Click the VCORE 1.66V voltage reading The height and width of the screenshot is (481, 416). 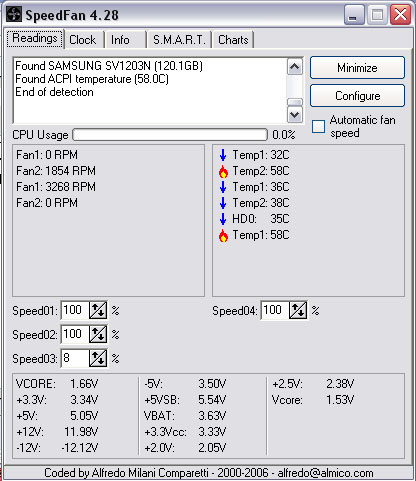[x=57, y=384]
